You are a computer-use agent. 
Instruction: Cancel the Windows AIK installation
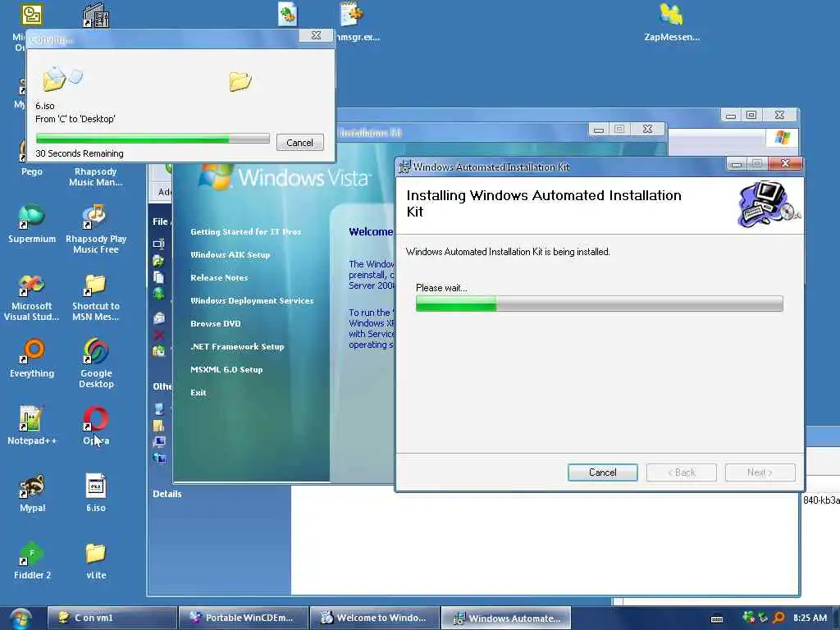[x=602, y=472]
